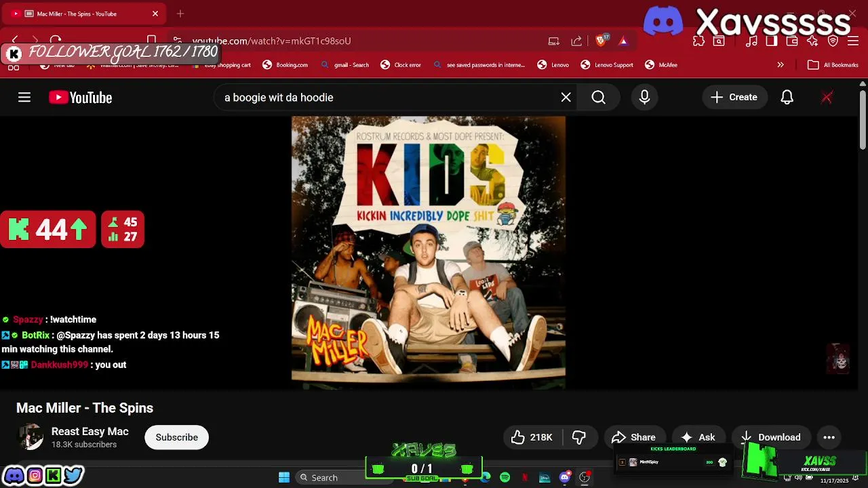Open the Windows Start button
Image resolution: width=868 pixels, height=488 pixels.
click(x=284, y=478)
